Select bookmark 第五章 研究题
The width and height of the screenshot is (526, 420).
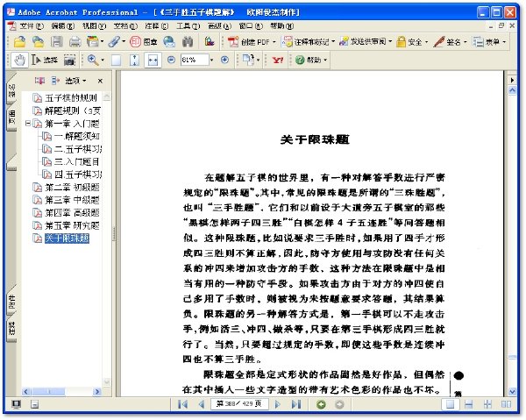click(x=72, y=225)
